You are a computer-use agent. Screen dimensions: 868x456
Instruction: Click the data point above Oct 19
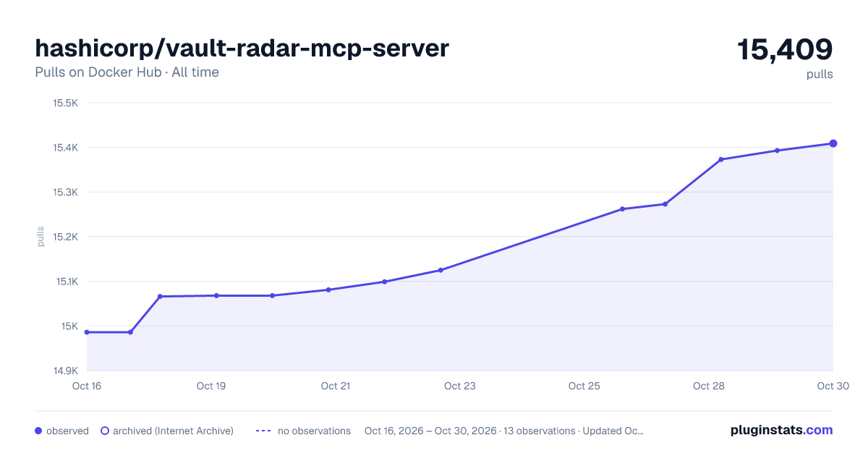click(x=216, y=295)
